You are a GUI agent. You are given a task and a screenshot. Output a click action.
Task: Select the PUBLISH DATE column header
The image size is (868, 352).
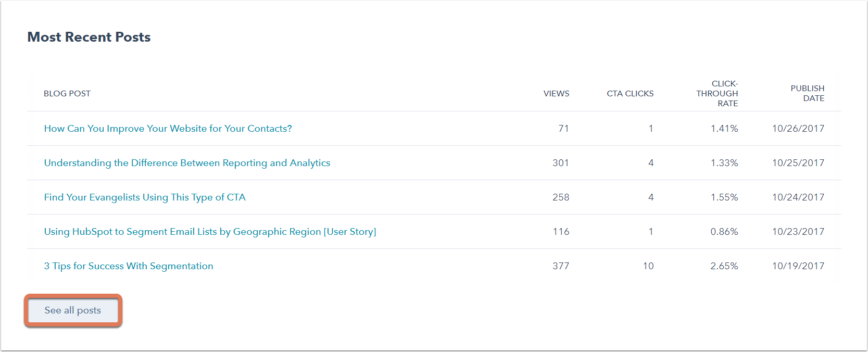[x=807, y=93]
